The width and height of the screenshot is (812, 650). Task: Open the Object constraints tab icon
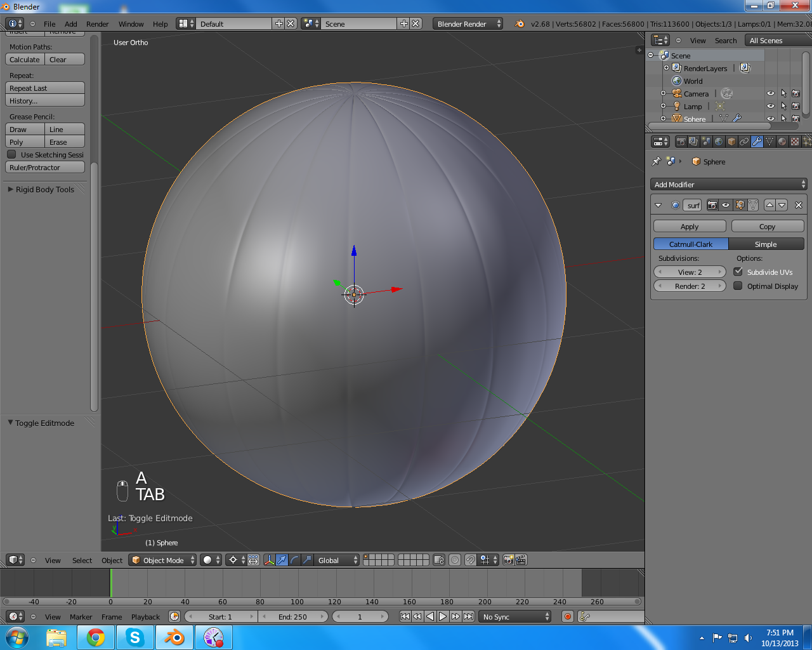pos(744,142)
